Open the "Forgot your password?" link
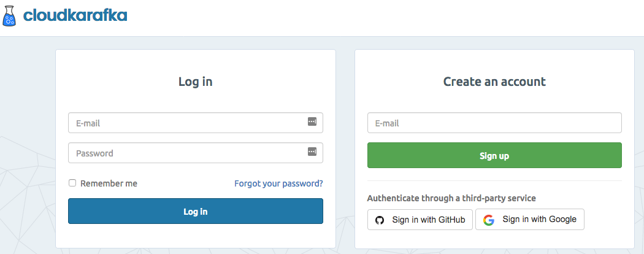This screenshot has height=254, width=644. pos(278,183)
